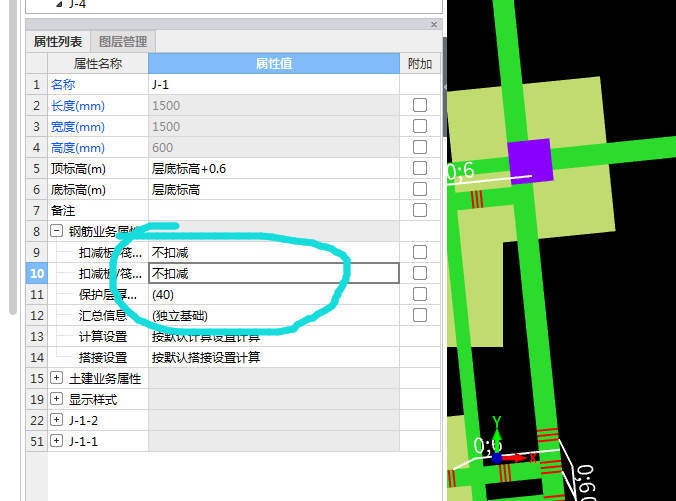Select the 宽度(mm) value 1500

(x=274, y=127)
